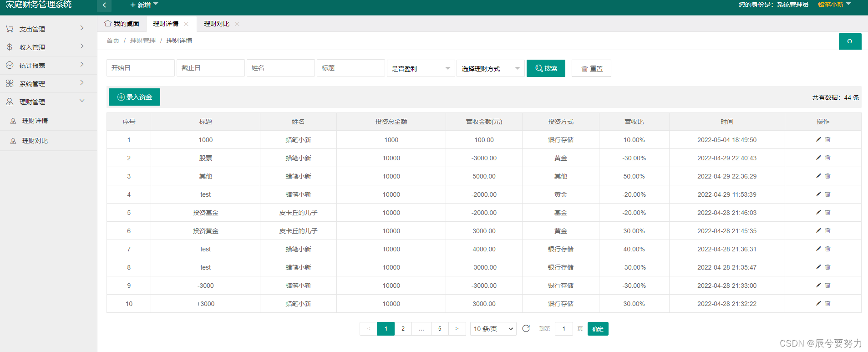Screen dimensions: 868x352
Task: Expand 支出管理 in the sidebar
Action: pyautogui.click(x=48, y=29)
